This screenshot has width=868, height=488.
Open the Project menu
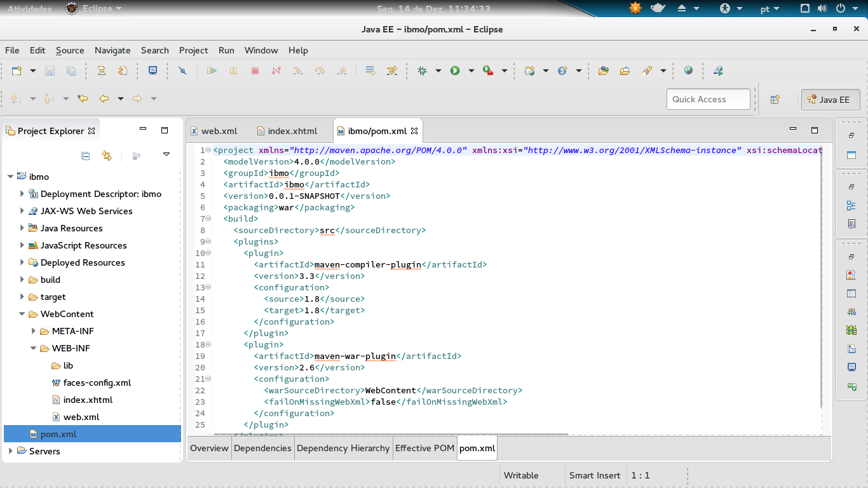click(x=193, y=50)
